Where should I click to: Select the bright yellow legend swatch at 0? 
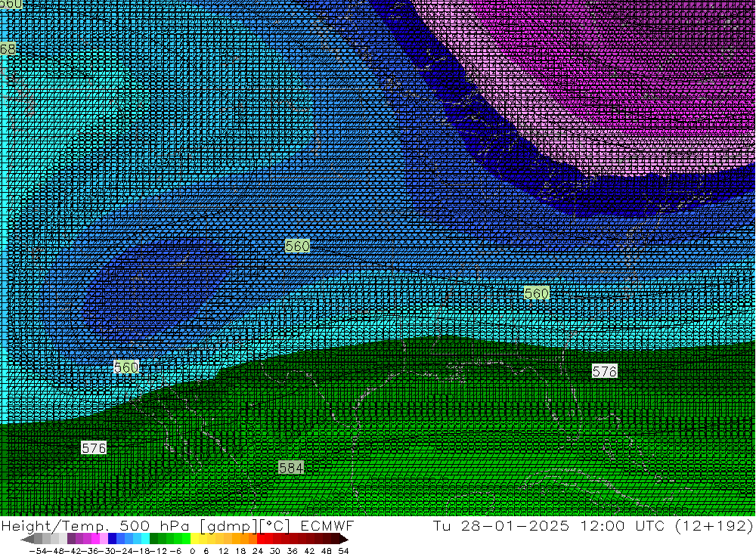[x=195, y=539]
